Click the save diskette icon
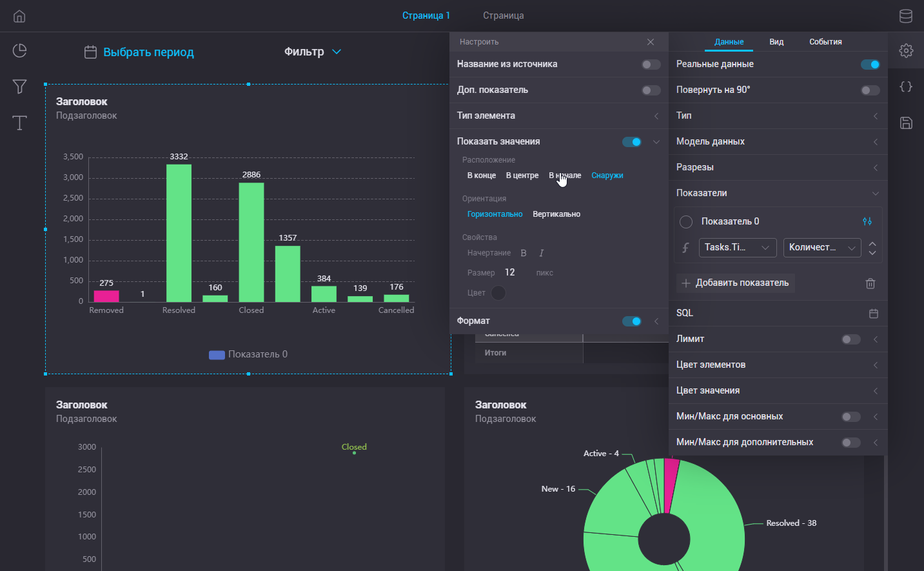The height and width of the screenshot is (571, 924). (906, 123)
